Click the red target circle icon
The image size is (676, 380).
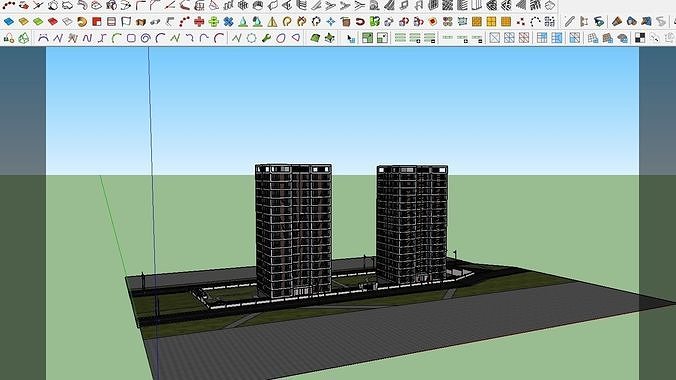pyautogui.click(x=433, y=22)
